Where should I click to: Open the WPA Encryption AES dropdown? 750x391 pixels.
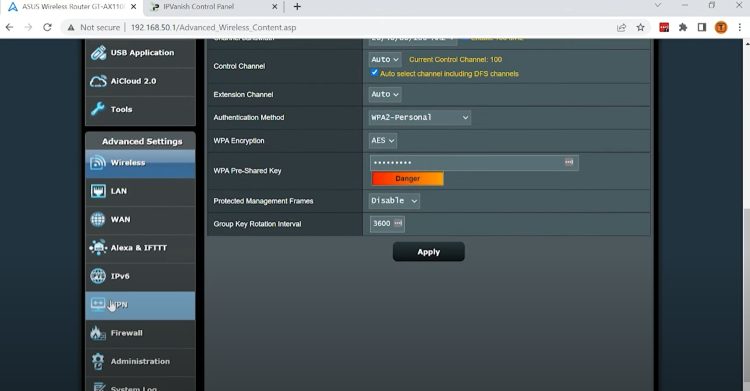tap(383, 140)
